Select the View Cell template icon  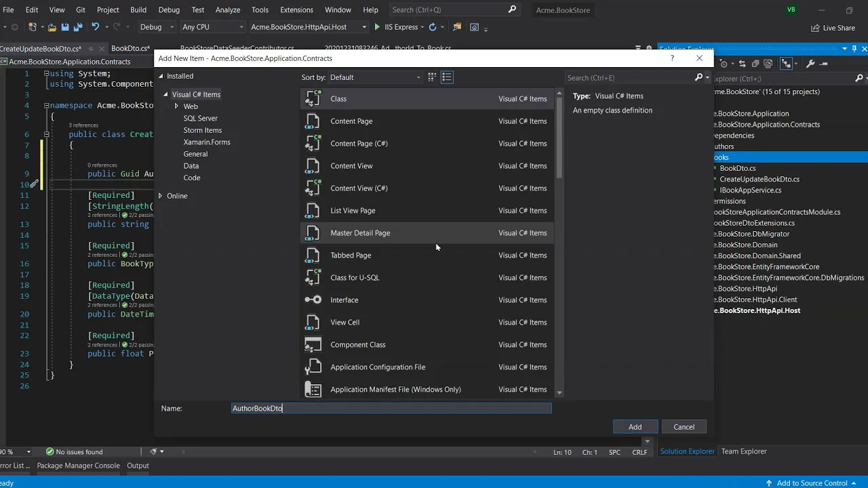click(313, 322)
